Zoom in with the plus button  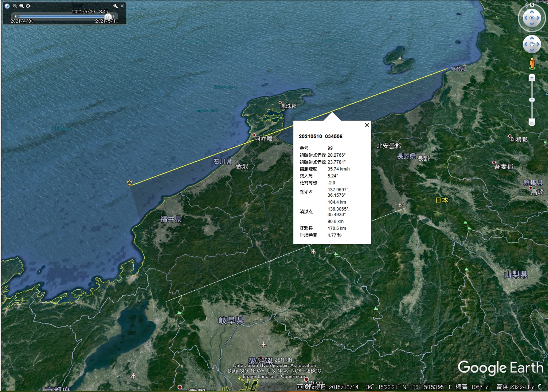532,78
